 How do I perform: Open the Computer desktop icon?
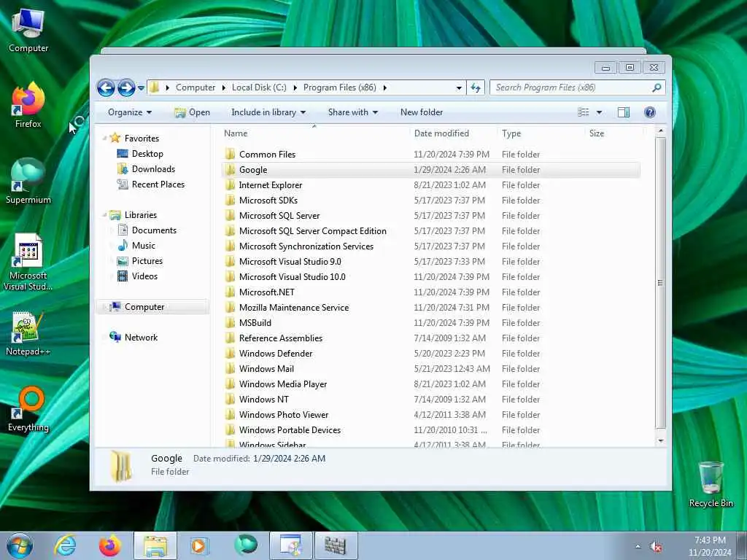click(x=28, y=31)
